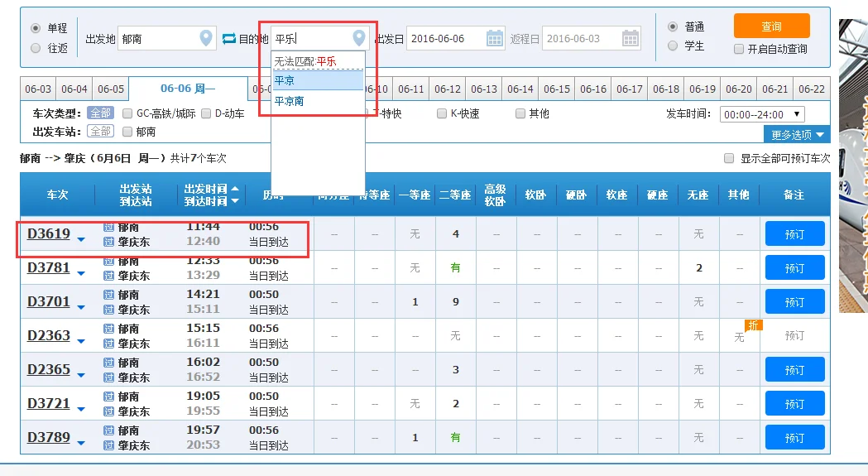Expand 更多选项 options

click(797, 135)
